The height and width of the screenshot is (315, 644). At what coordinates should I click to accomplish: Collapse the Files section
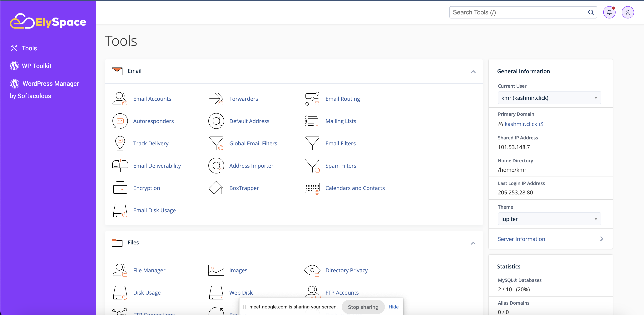(473, 243)
